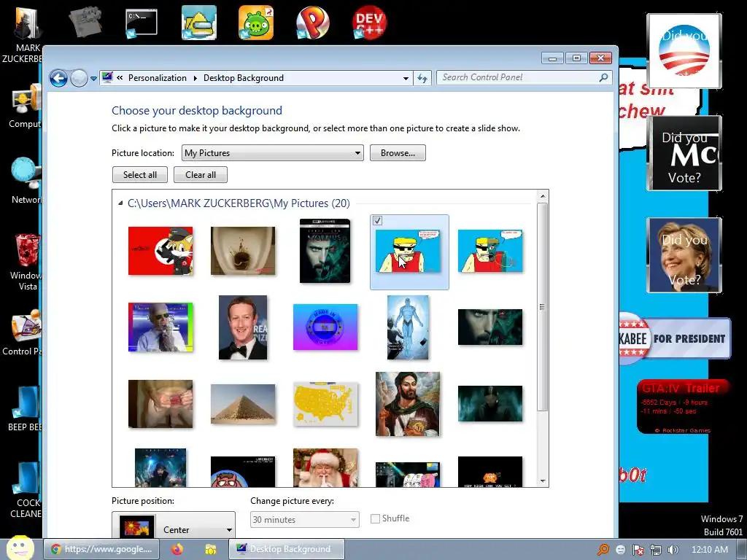The image size is (747, 560).
Task: Open the letter P ball desktop icon
Action: (312, 23)
